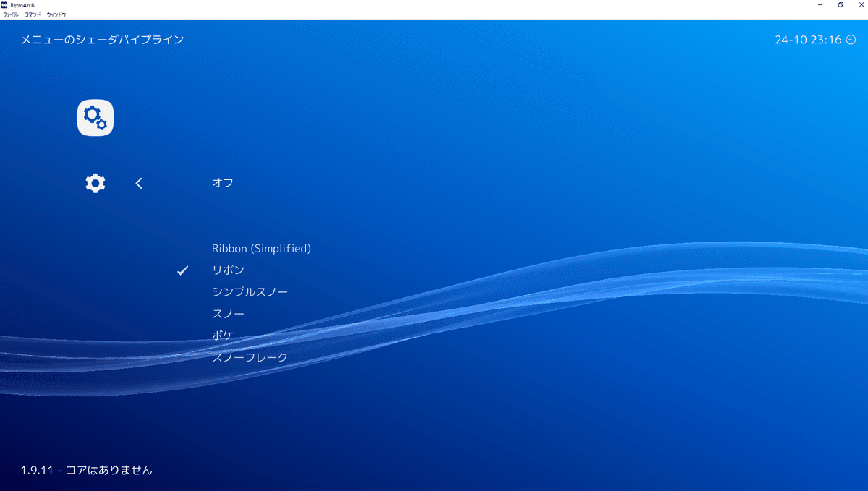868x491 pixels.
Task: Select the Ribbon (Simplified) shader option
Action: [261, 248]
